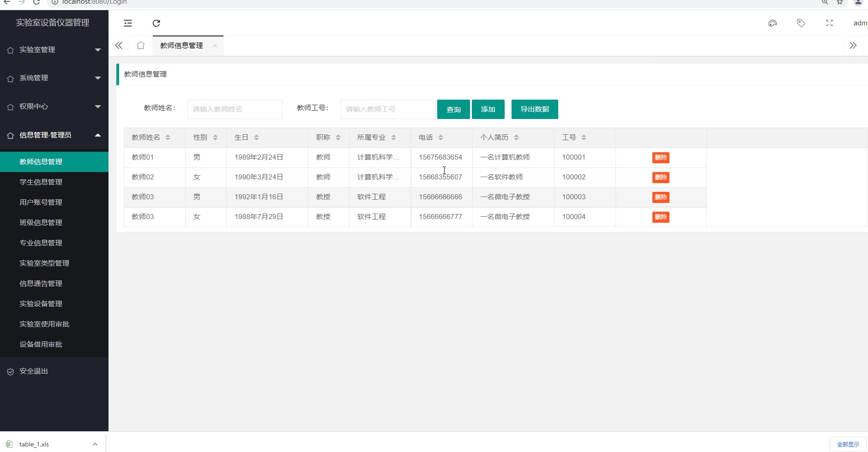Click the browser zoom magnifier icon
The width and height of the screenshot is (868, 452).
click(x=825, y=2)
